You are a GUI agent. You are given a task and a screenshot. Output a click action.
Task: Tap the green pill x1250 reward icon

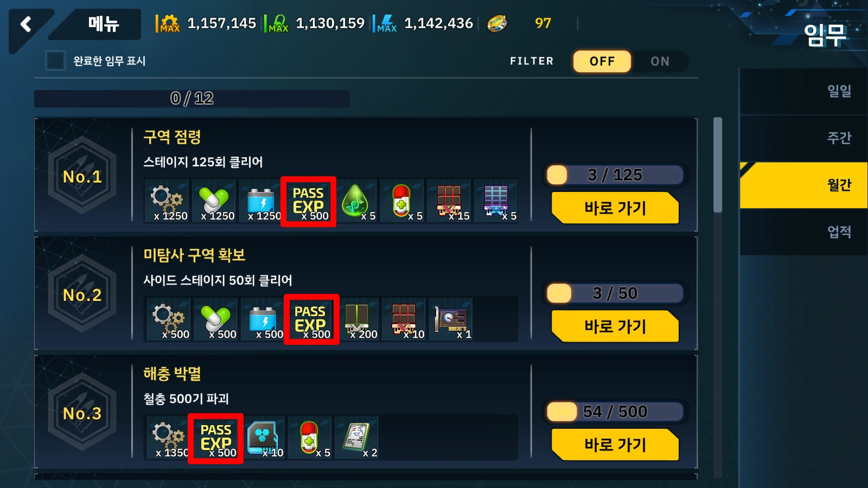coord(214,201)
